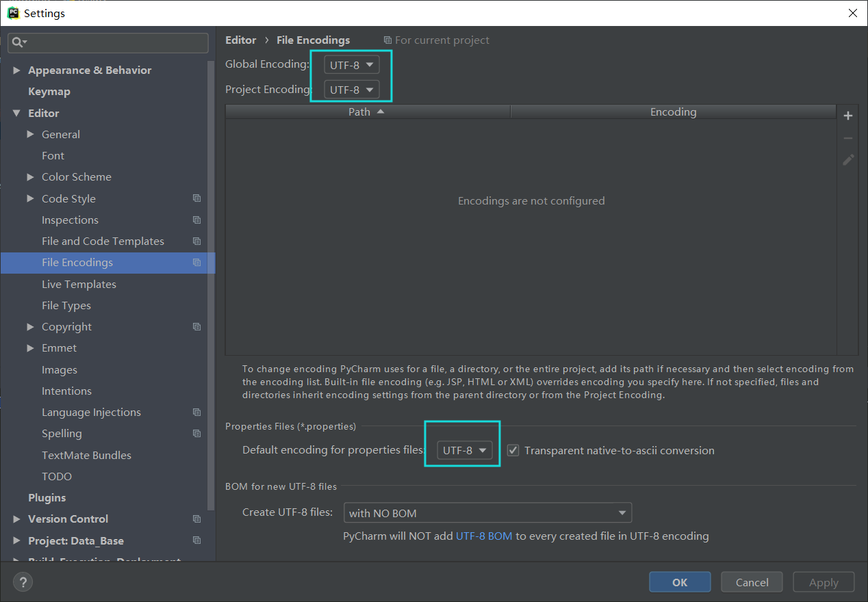Expand Version Control section arrow

coord(16,519)
